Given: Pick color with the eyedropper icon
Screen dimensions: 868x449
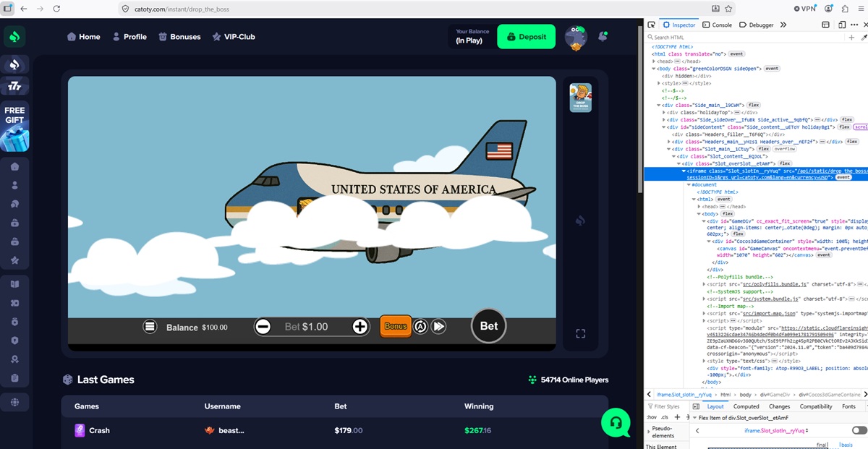Looking at the screenshot, I should [x=863, y=37].
